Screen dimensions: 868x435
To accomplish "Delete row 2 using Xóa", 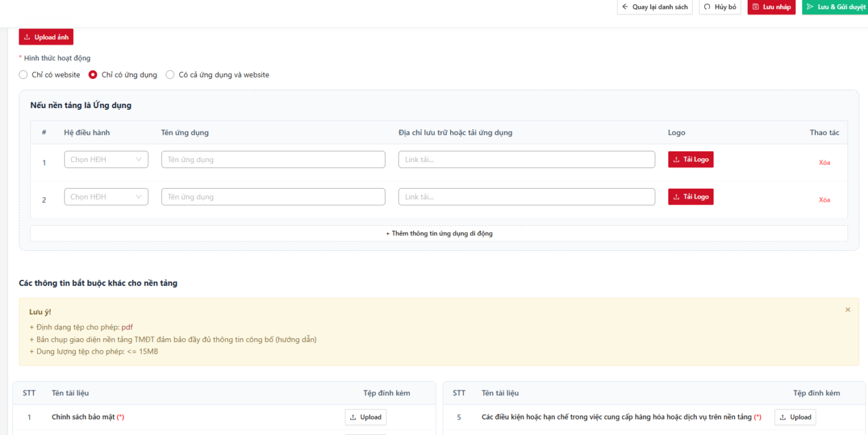I will 824,200.
